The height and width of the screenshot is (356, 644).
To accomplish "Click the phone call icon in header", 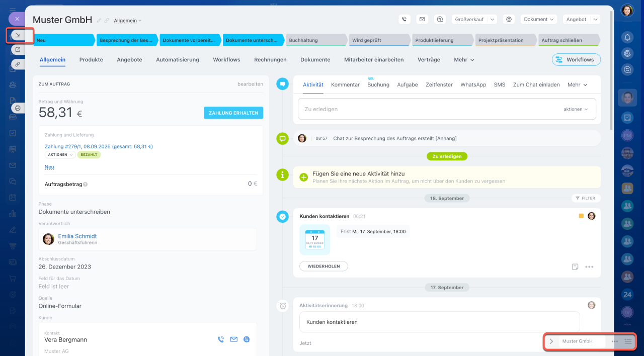I will 405,19.
